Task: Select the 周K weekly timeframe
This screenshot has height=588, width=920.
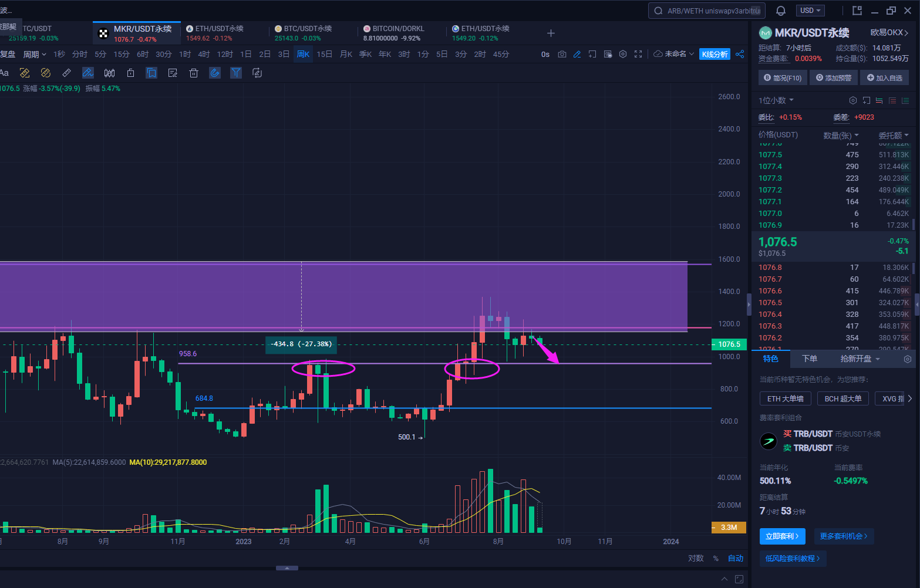Action: click(x=303, y=54)
